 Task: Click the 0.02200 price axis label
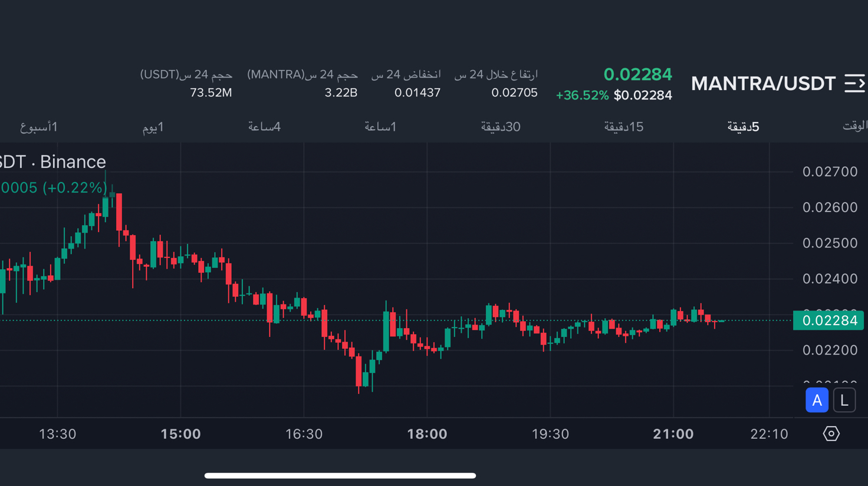click(x=830, y=351)
